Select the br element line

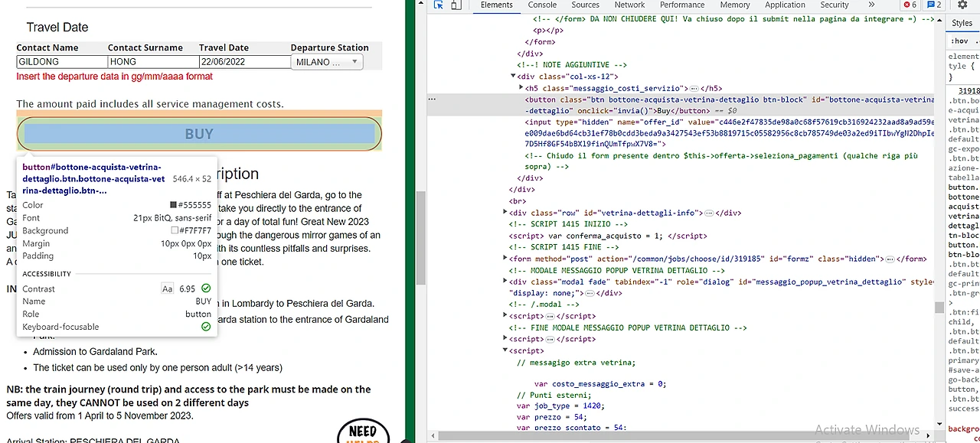click(518, 201)
